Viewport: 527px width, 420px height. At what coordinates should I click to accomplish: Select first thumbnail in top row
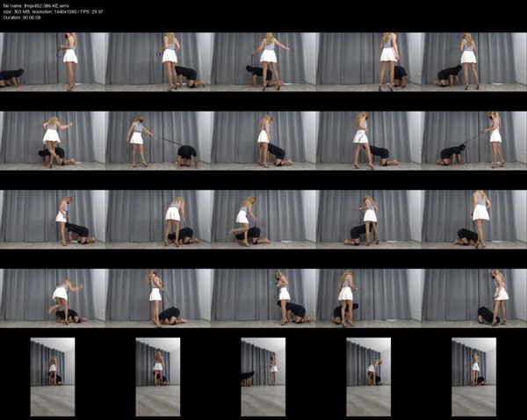coord(53,62)
